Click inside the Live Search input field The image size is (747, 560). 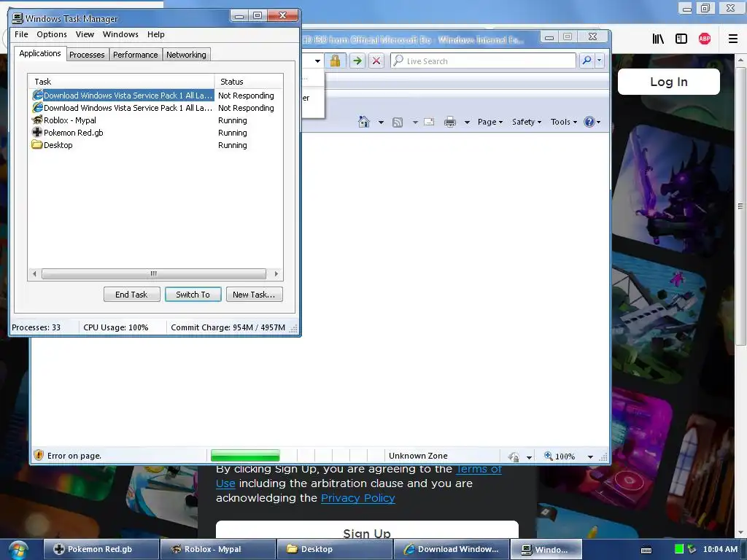click(x=484, y=61)
